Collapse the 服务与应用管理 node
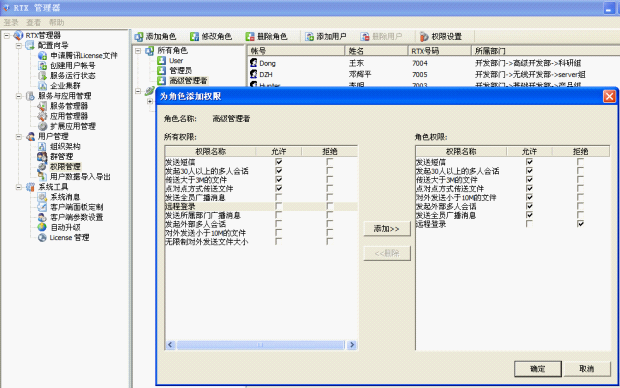 (x=19, y=96)
